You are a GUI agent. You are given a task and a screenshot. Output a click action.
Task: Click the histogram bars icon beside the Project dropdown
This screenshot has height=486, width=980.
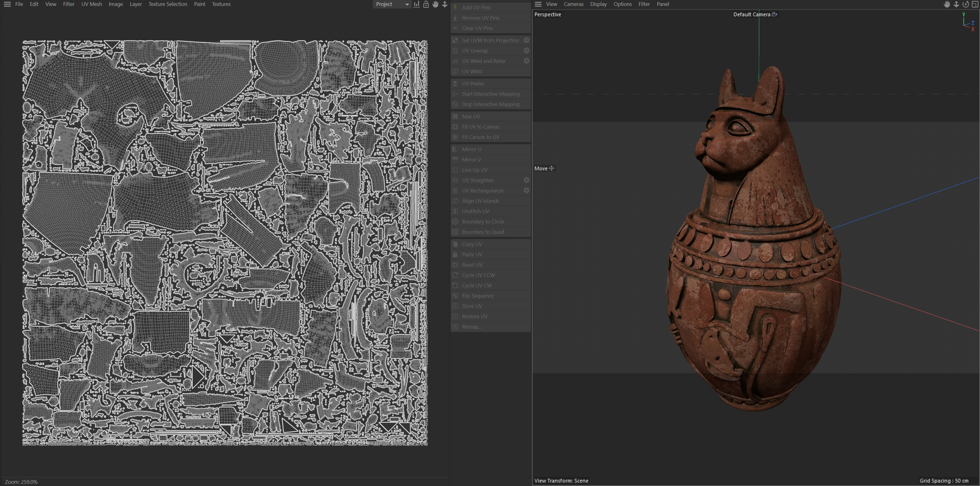416,4
